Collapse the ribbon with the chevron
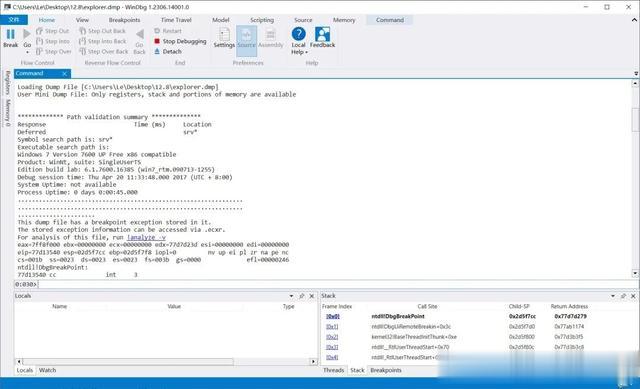640x389 pixels. (x=635, y=20)
